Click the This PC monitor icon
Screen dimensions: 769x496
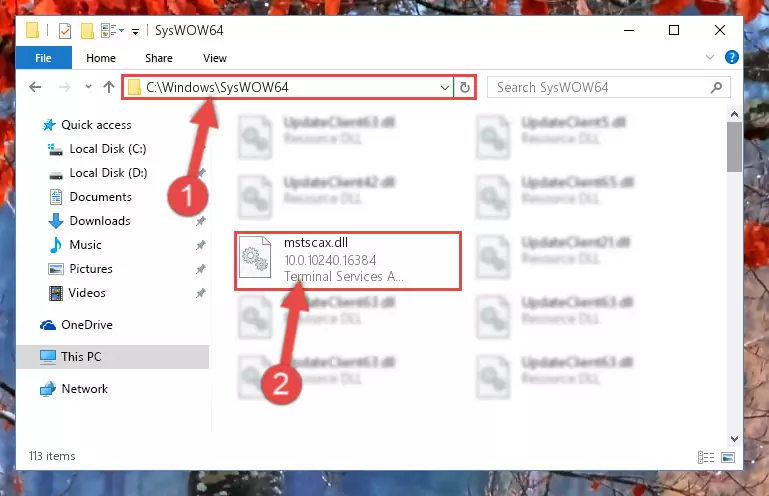pos(48,357)
